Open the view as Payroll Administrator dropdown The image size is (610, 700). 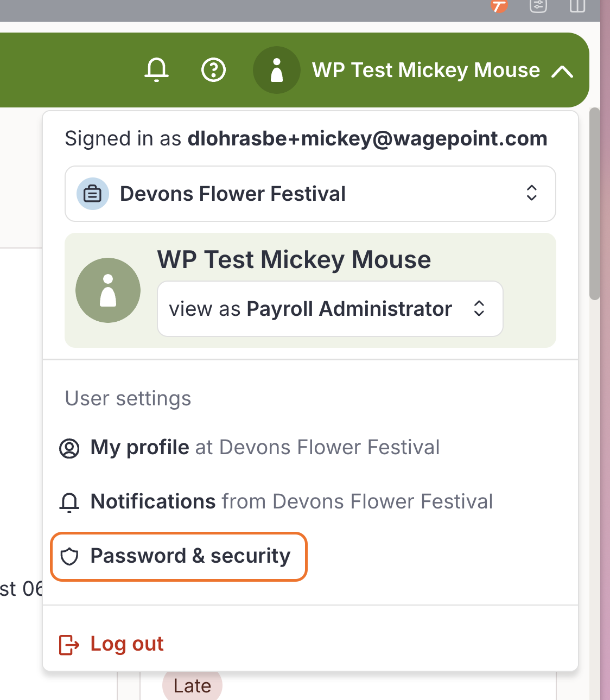[x=330, y=309]
